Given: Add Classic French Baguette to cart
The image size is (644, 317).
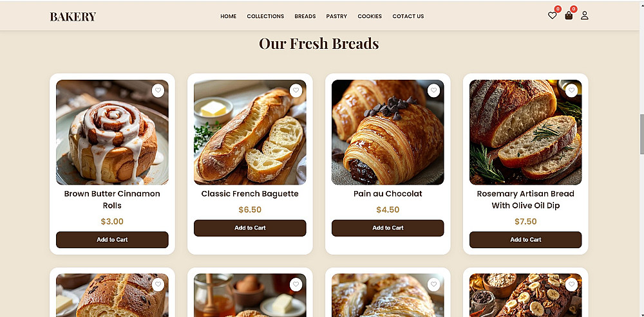Looking at the screenshot, I should [250, 228].
